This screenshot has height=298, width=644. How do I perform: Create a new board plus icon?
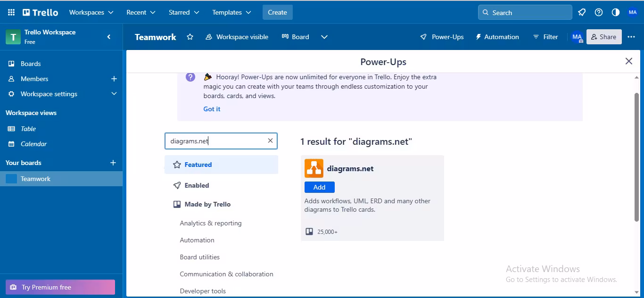[113, 163]
